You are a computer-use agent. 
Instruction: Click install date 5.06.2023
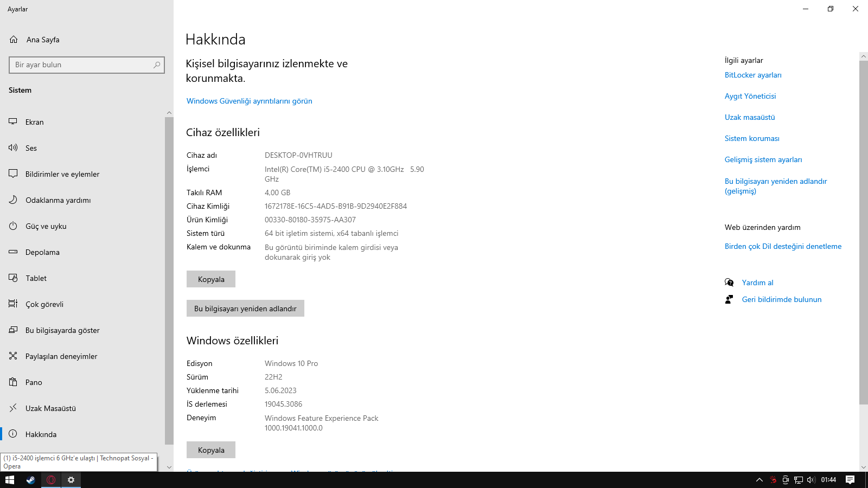click(x=280, y=391)
